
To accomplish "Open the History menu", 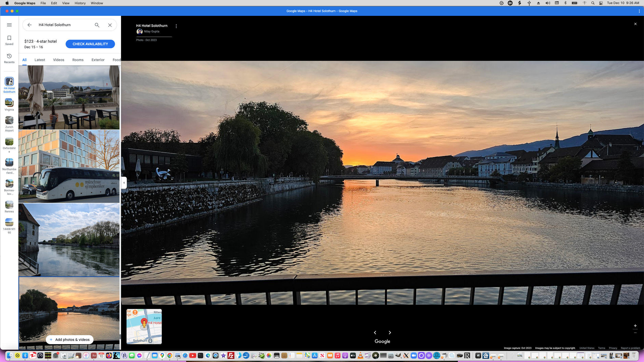I will coord(80,3).
